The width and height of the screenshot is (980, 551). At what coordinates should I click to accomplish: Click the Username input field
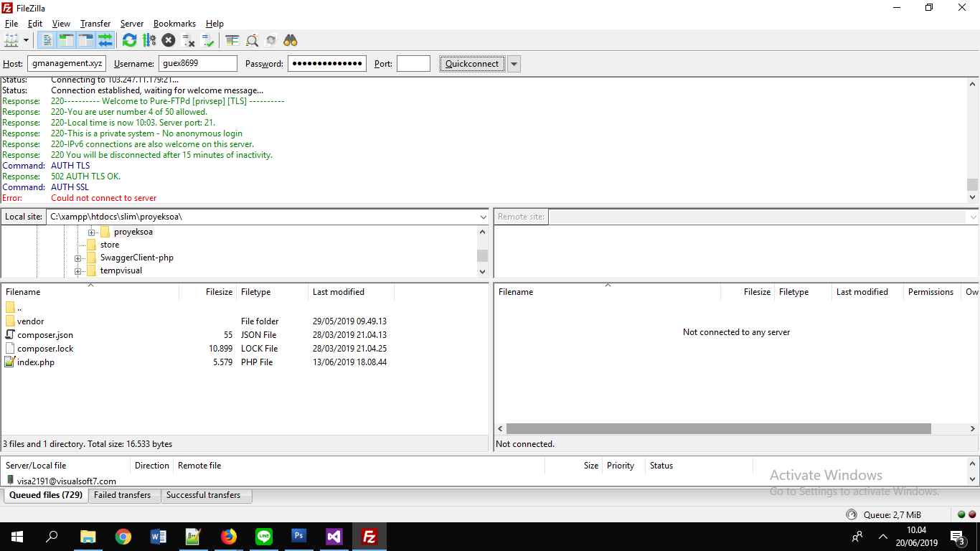[x=198, y=64]
